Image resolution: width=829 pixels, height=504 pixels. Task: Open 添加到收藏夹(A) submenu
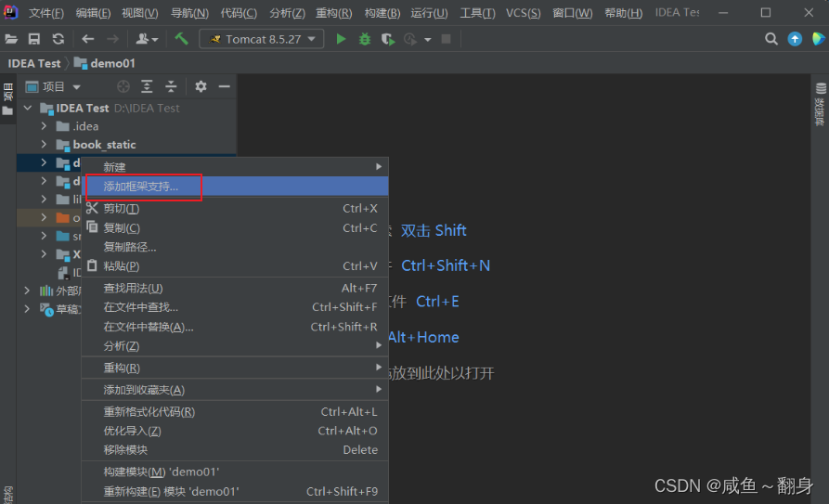(x=235, y=390)
